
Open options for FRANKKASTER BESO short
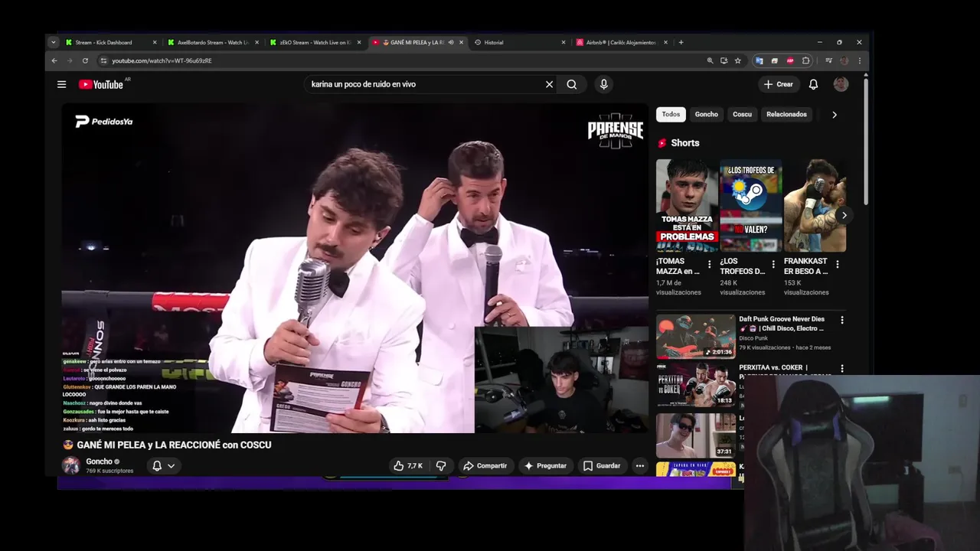pyautogui.click(x=838, y=264)
